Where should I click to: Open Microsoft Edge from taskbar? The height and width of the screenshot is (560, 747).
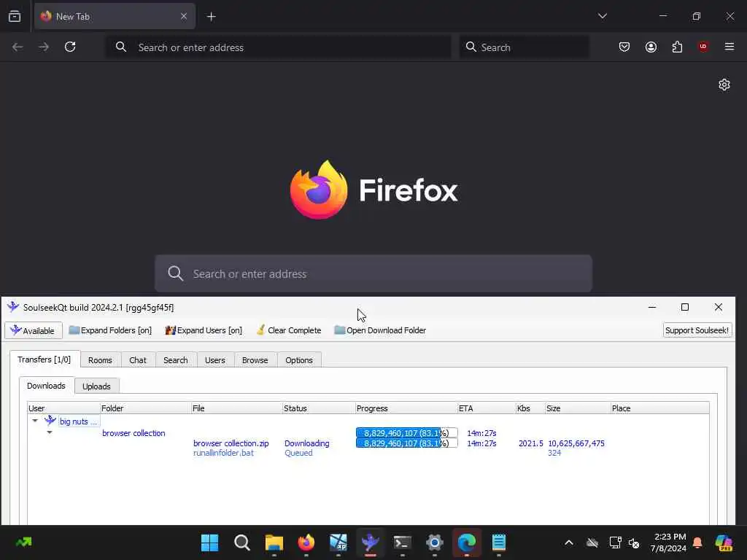point(466,542)
